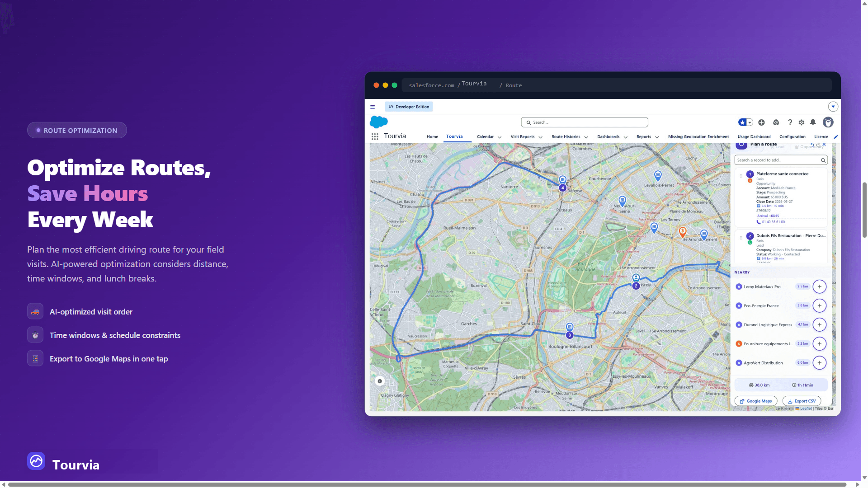868x488 pixels.
Task: Open the Home tab
Action: (432, 137)
